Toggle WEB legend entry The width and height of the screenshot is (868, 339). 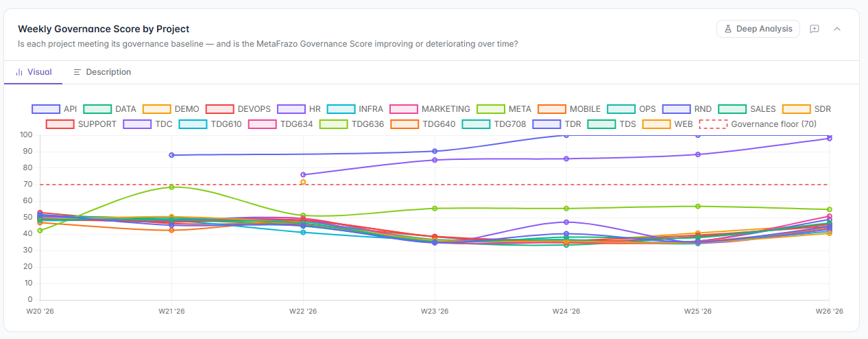point(668,124)
